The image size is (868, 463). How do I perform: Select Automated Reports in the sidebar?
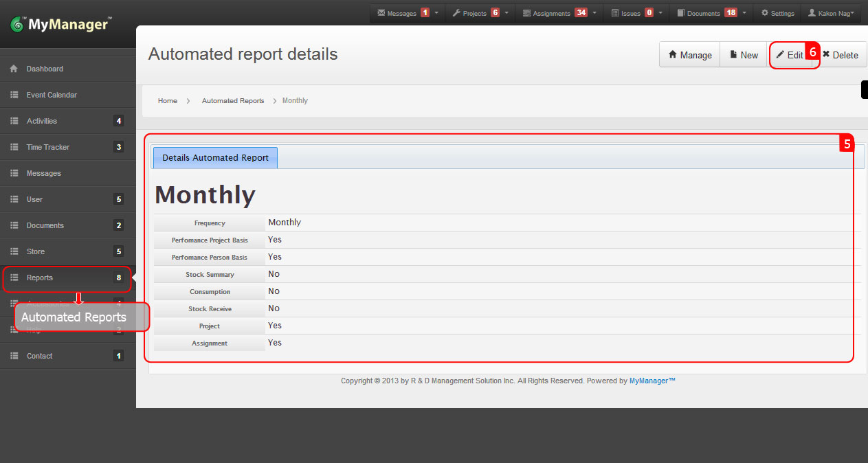click(x=74, y=317)
